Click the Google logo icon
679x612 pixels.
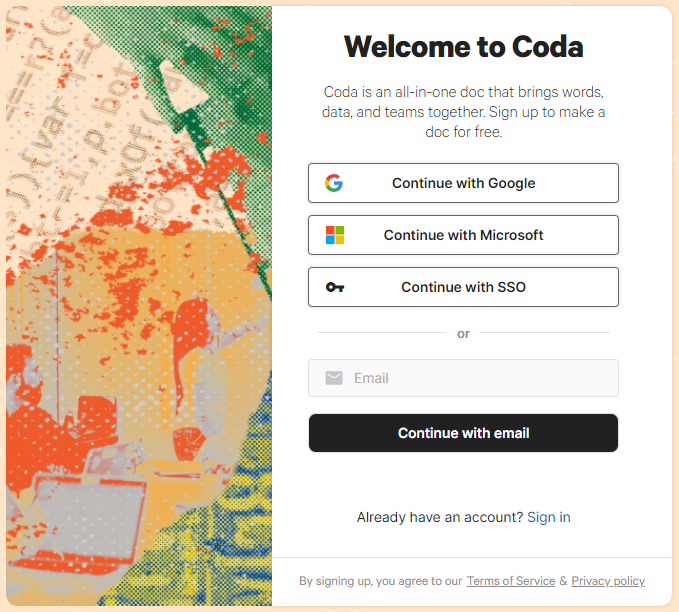tap(334, 183)
